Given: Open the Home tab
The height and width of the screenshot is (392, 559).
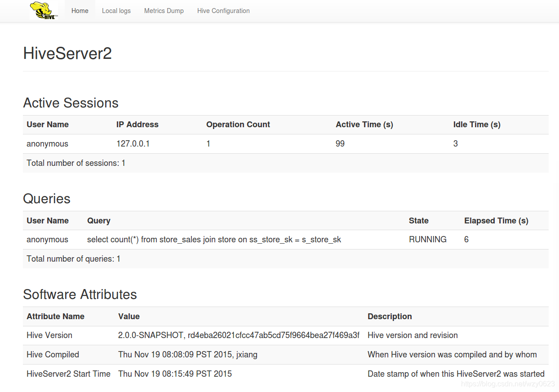Looking at the screenshot, I should [80, 11].
